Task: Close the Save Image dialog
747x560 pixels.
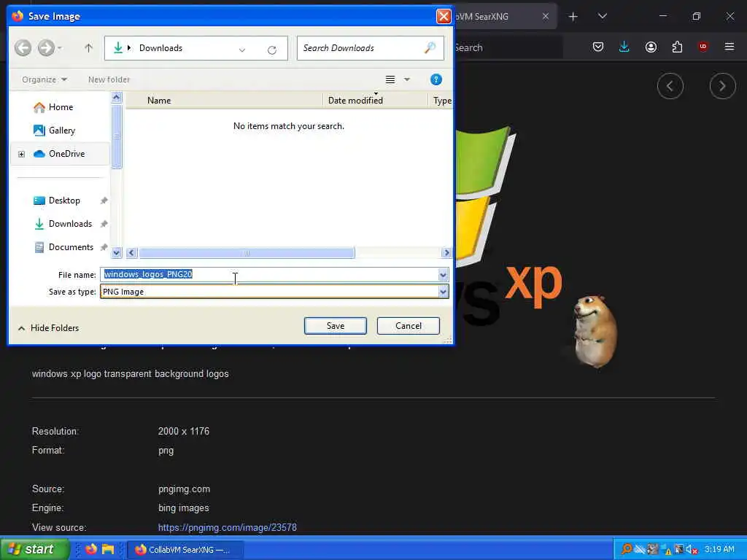Action: coord(444,16)
